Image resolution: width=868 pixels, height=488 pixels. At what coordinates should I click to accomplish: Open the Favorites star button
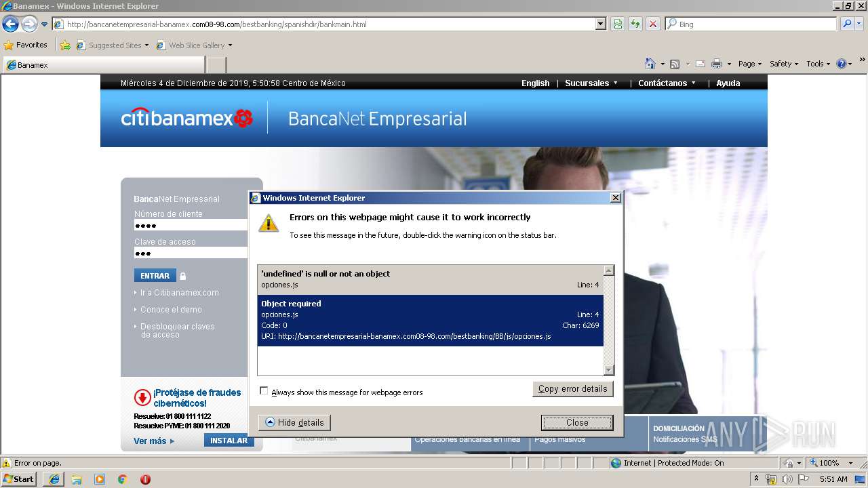click(26, 45)
